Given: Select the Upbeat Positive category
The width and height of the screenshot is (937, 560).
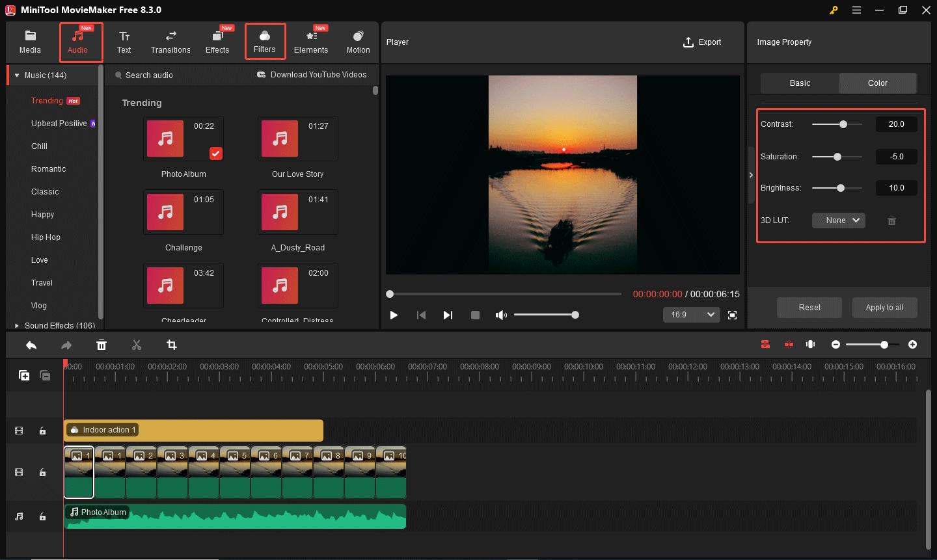Looking at the screenshot, I should click(59, 124).
